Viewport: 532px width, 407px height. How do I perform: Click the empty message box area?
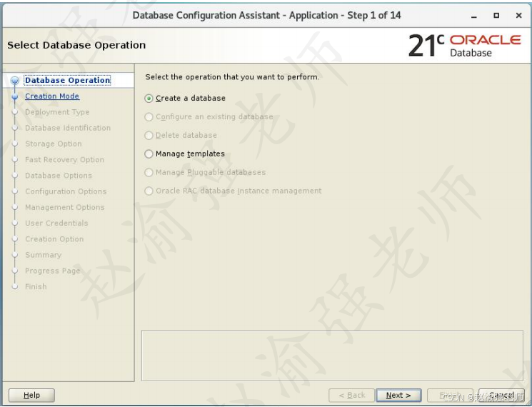(332, 356)
